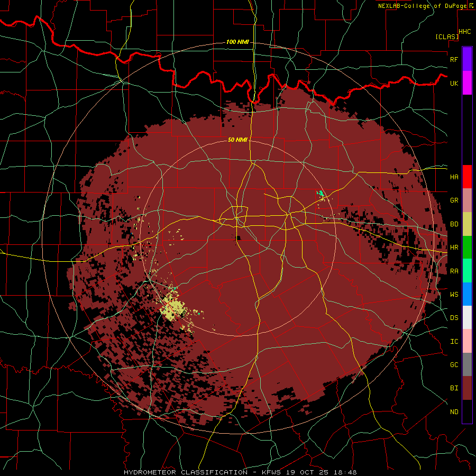Click the GR legend label

[454, 200]
